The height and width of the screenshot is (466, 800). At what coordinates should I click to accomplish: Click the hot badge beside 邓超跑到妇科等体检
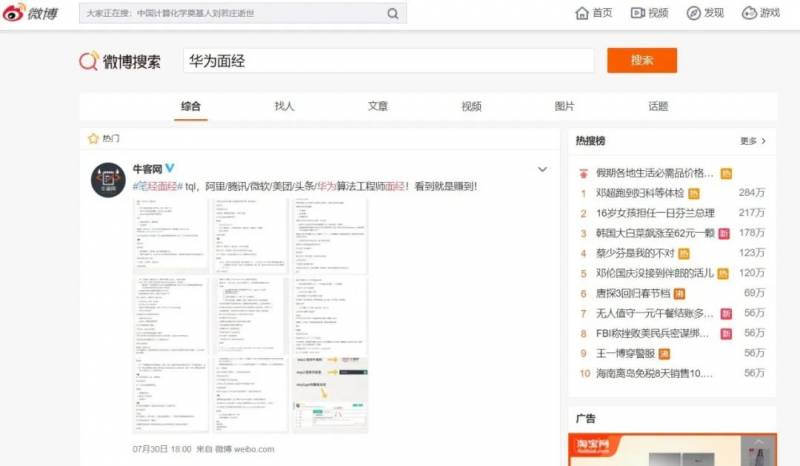[693, 193]
